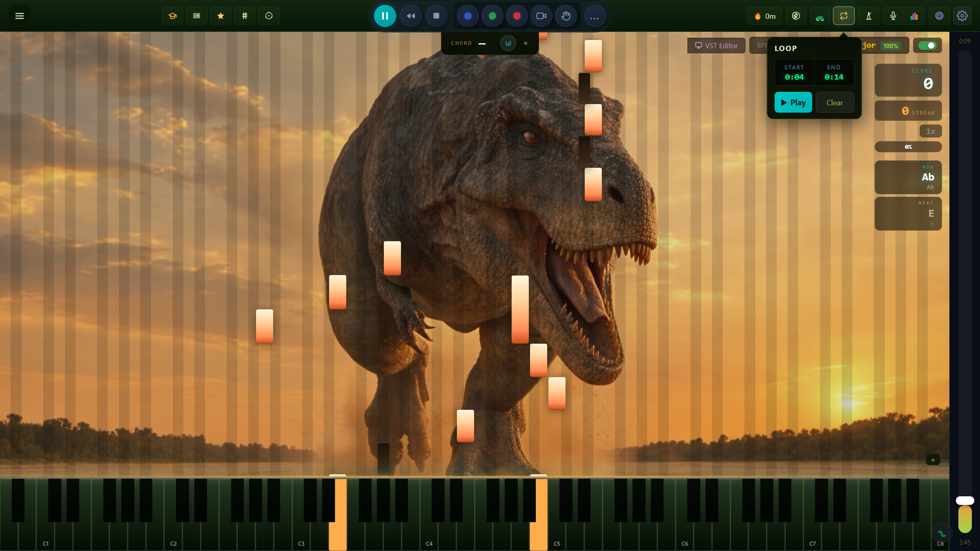Click the hash grid icon
The width and height of the screenshot is (980, 551).
(245, 16)
